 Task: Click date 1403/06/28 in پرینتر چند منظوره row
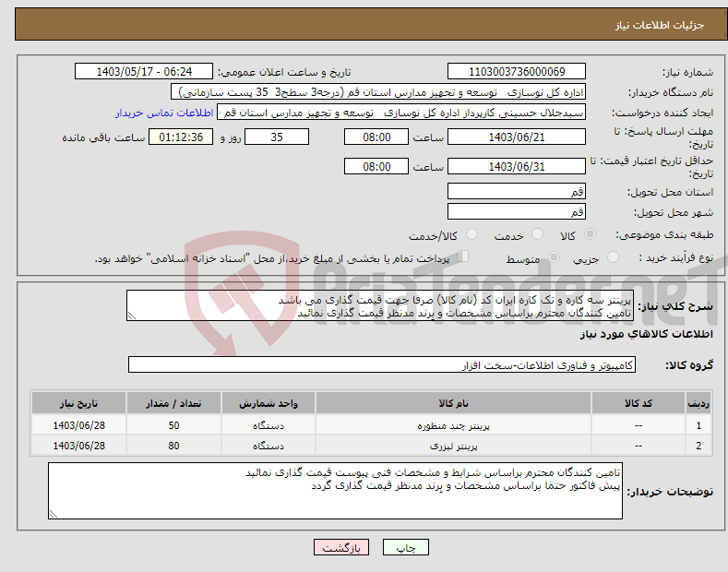(x=79, y=425)
